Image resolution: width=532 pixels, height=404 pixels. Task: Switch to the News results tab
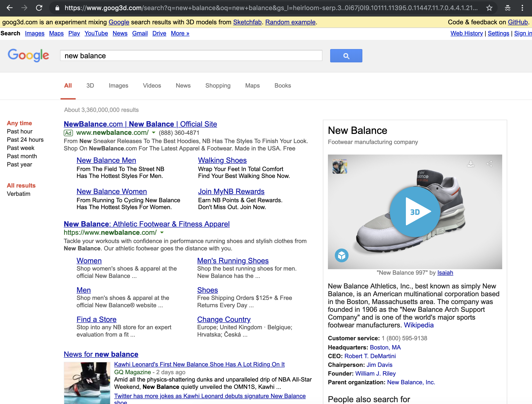[183, 86]
